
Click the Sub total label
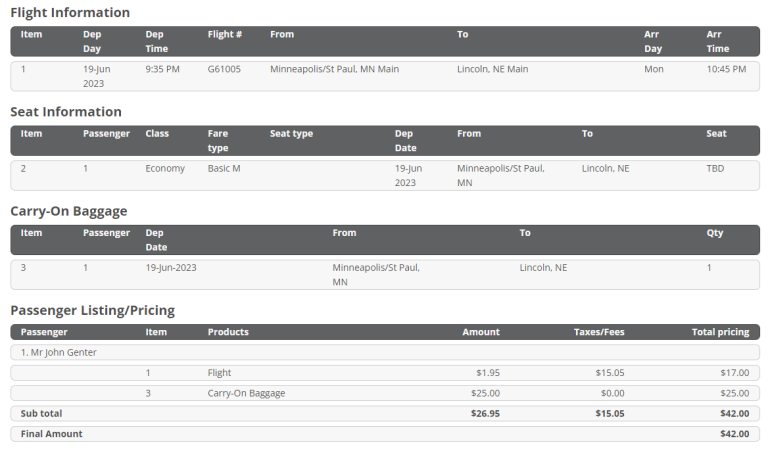(41, 413)
